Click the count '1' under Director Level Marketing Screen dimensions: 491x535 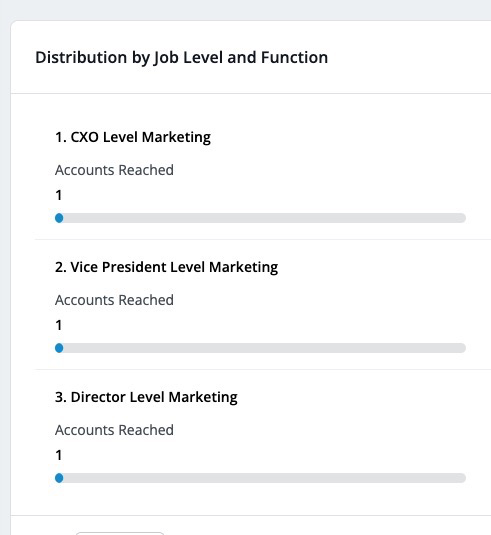pos(59,455)
